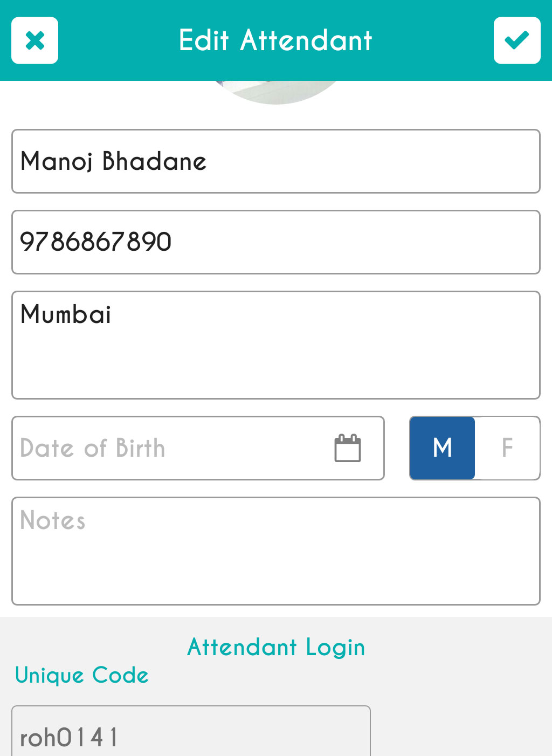
Task: Save attendant with the checkmark icon
Action: 516,40
